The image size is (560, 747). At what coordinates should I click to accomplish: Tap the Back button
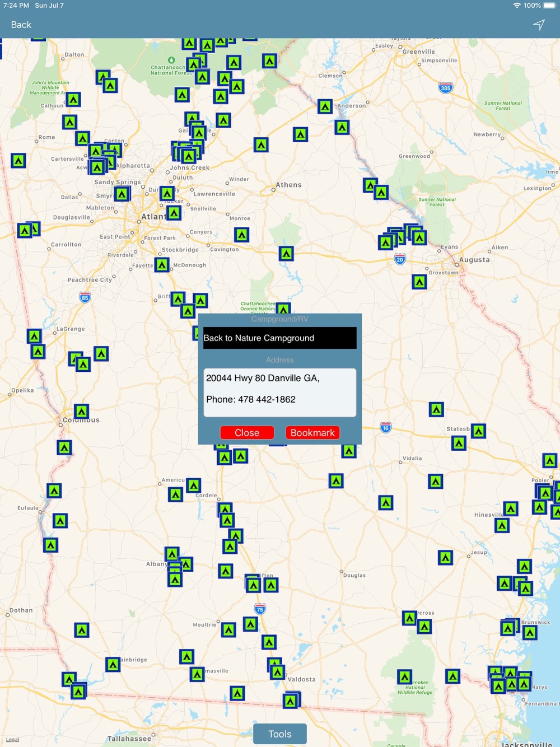21,25
